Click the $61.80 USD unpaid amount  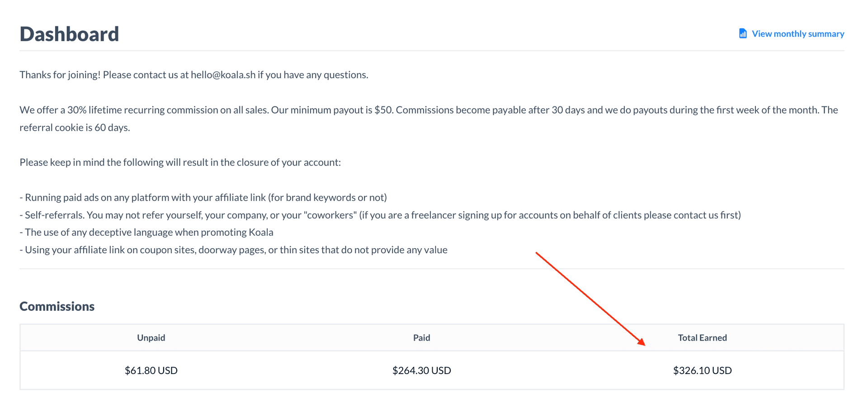tap(151, 370)
